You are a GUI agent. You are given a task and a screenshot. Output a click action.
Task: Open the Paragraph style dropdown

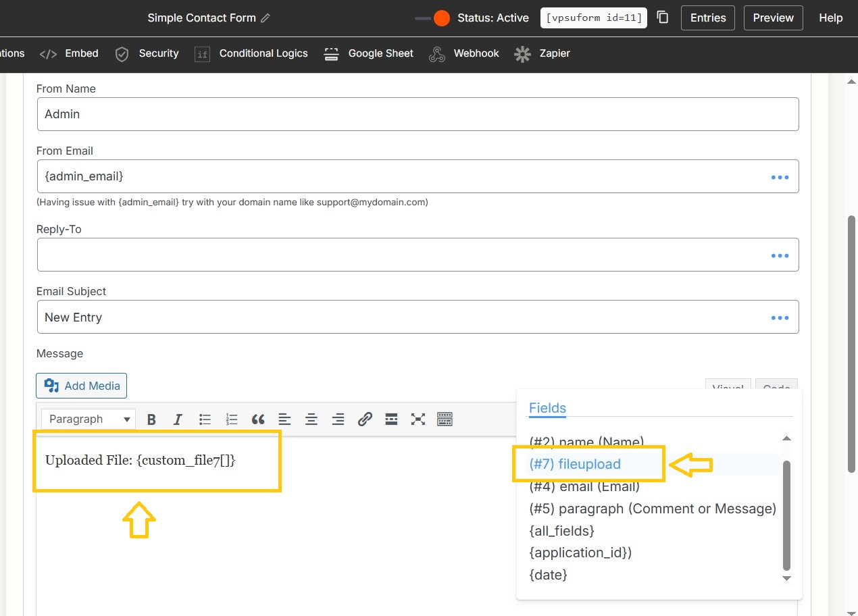(x=88, y=419)
